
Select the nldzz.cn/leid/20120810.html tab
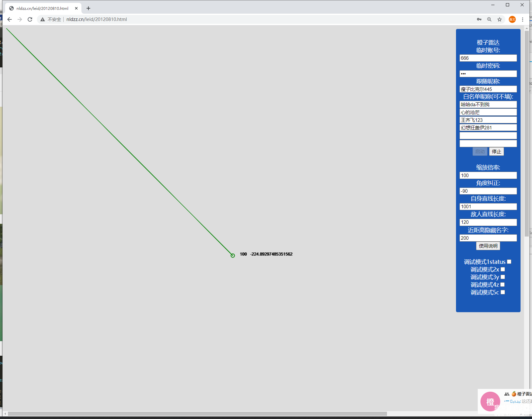click(43, 8)
